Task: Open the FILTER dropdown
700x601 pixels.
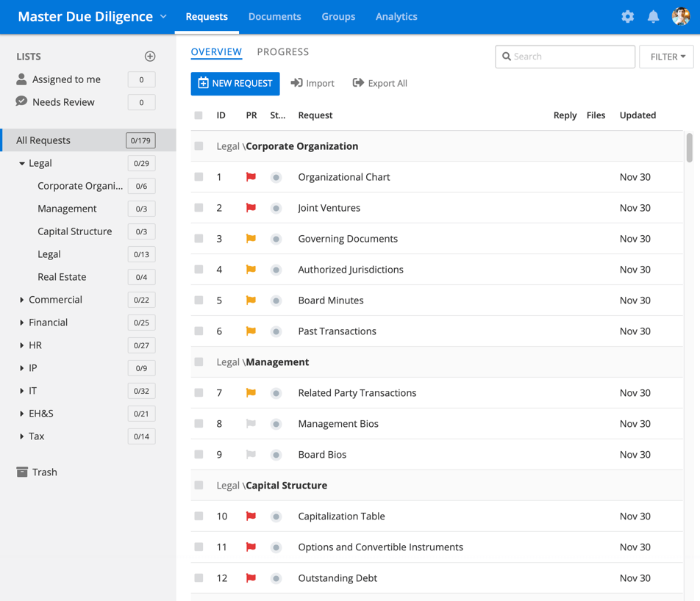Action: [666, 57]
